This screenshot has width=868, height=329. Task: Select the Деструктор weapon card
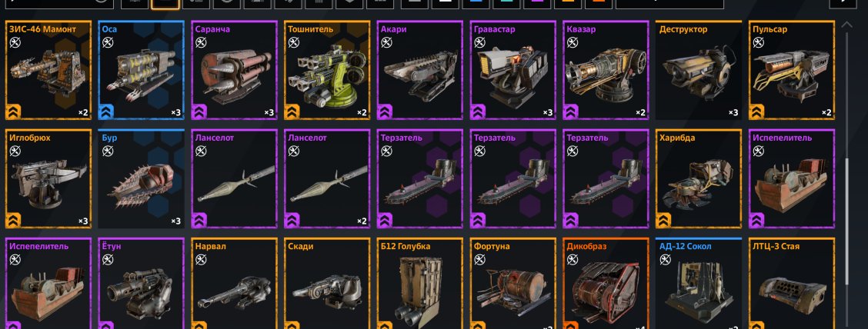[699, 70]
